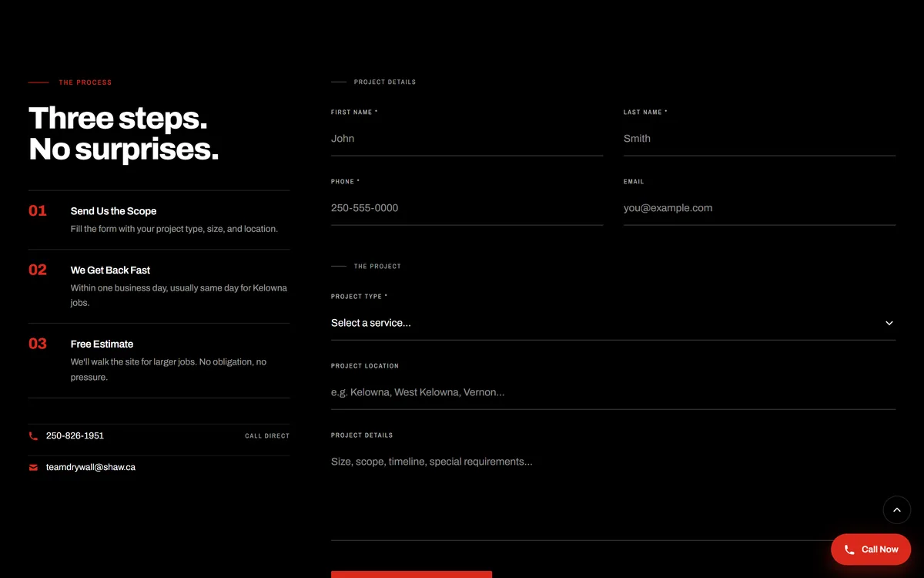Focus the Last Name field
This screenshot has width=924, height=578.
pos(759,139)
